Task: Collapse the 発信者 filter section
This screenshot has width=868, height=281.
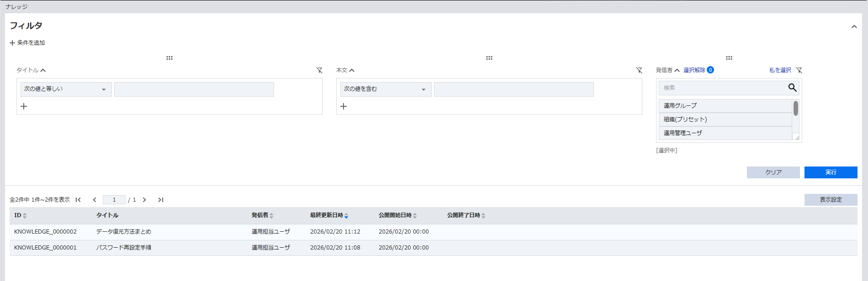Action: click(x=677, y=70)
